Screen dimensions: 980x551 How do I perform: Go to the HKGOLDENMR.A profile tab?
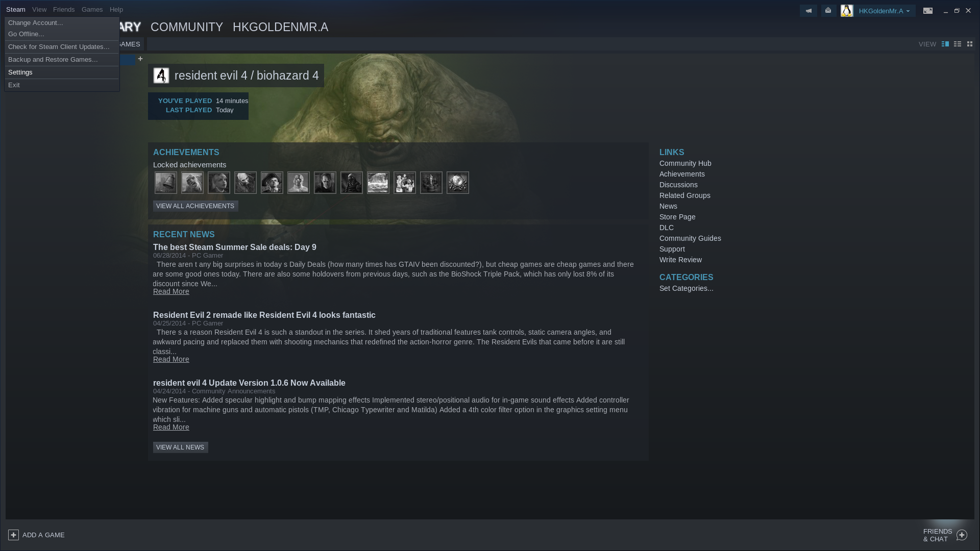(x=280, y=27)
